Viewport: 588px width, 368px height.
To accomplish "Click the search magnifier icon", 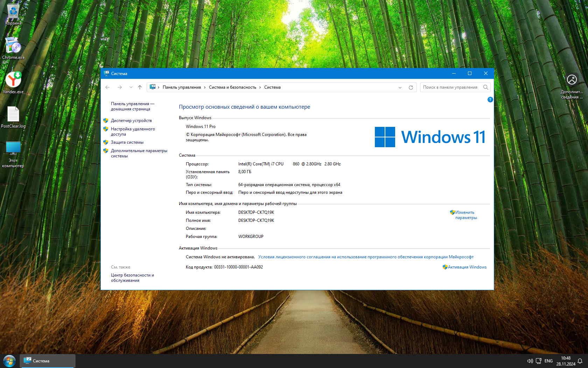I will [486, 87].
